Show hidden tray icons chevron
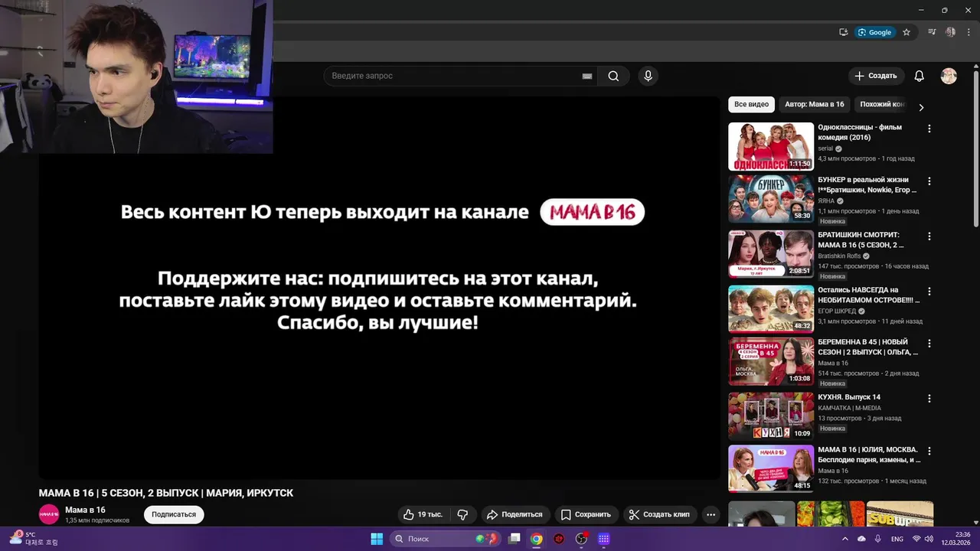Viewport: 980px width, 551px height. click(847, 539)
